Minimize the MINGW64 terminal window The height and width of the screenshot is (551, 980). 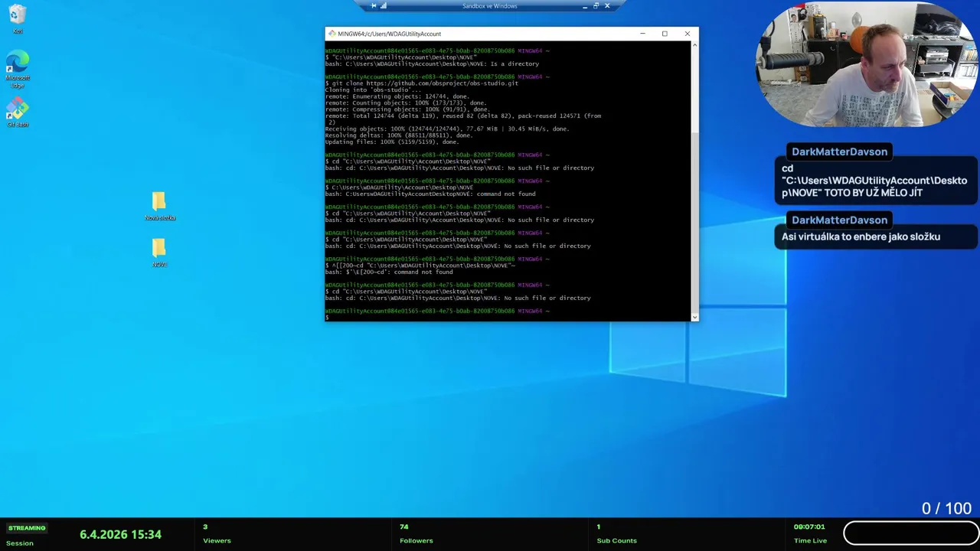[642, 34]
